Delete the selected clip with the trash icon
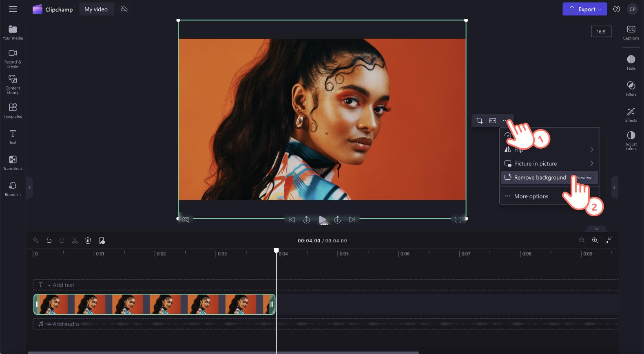 click(x=88, y=240)
